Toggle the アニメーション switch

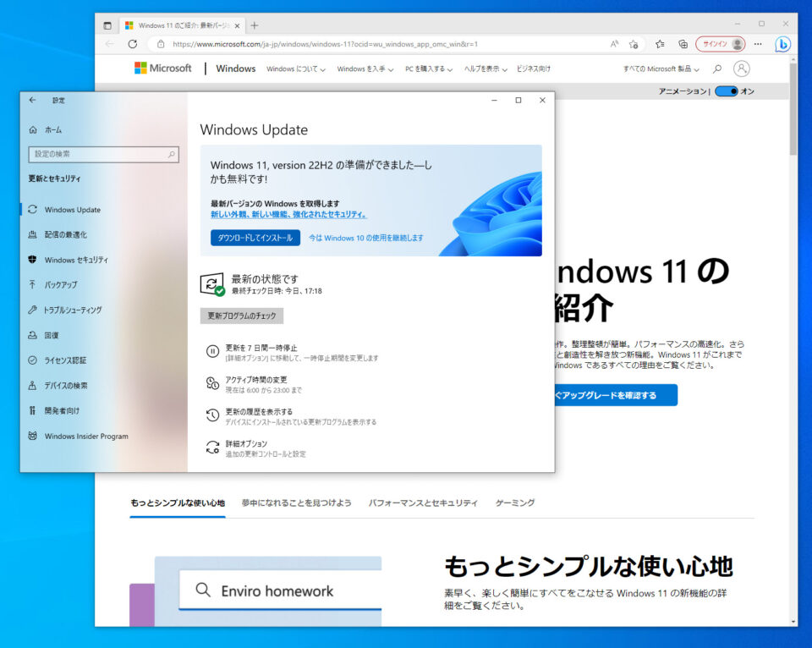coord(726,91)
